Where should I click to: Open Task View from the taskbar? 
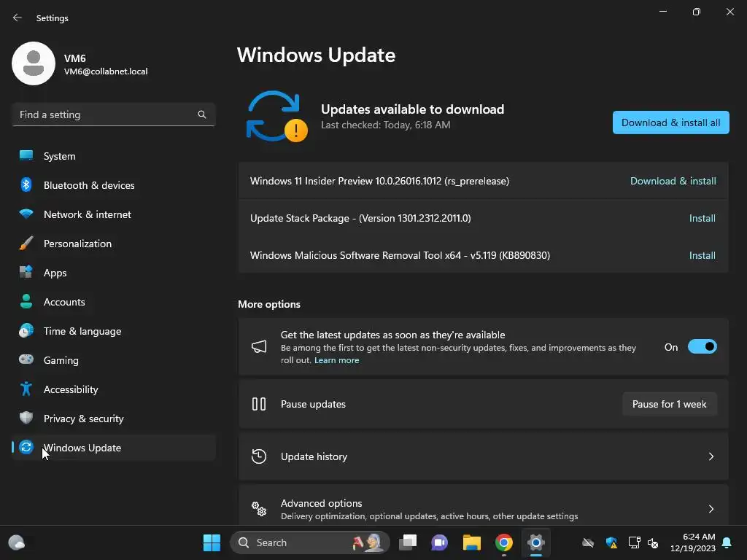pyautogui.click(x=408, y=542)
